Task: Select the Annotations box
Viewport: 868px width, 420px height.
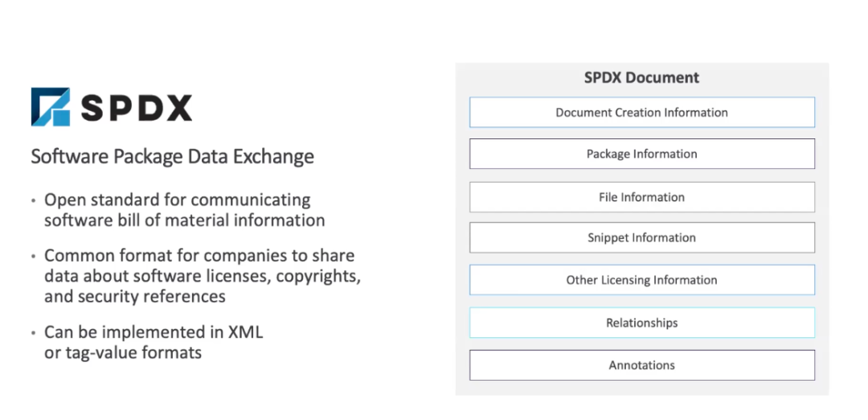Action: pyautogui.click(x=642, y=365)
